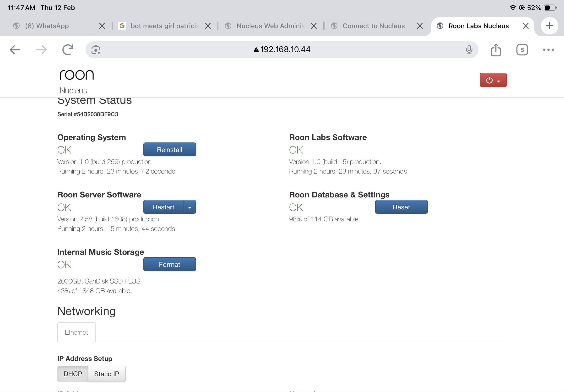Open the share sheet icon
This screenshot has height=392, width=564.
tap(496, 50)
